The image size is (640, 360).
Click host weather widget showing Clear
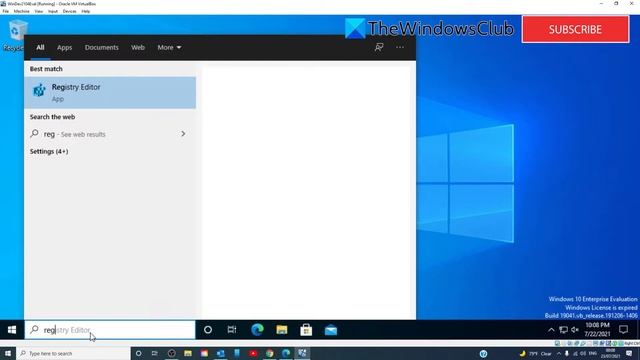(536, 353)
